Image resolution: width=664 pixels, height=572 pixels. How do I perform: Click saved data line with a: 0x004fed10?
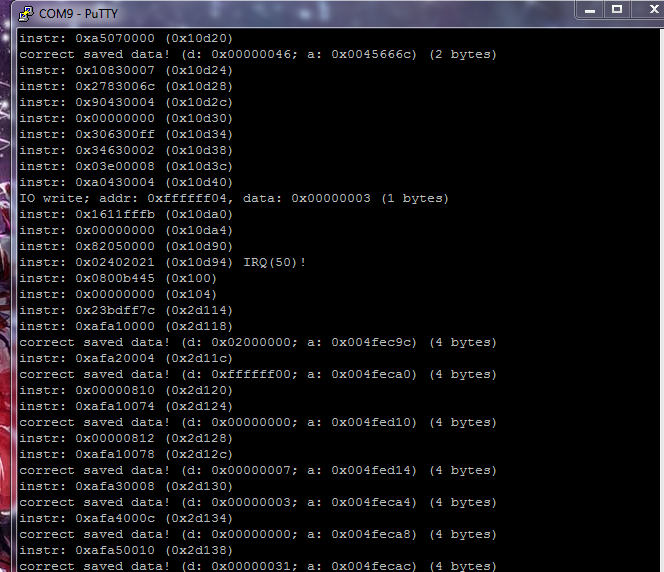(x=258, y=423)
